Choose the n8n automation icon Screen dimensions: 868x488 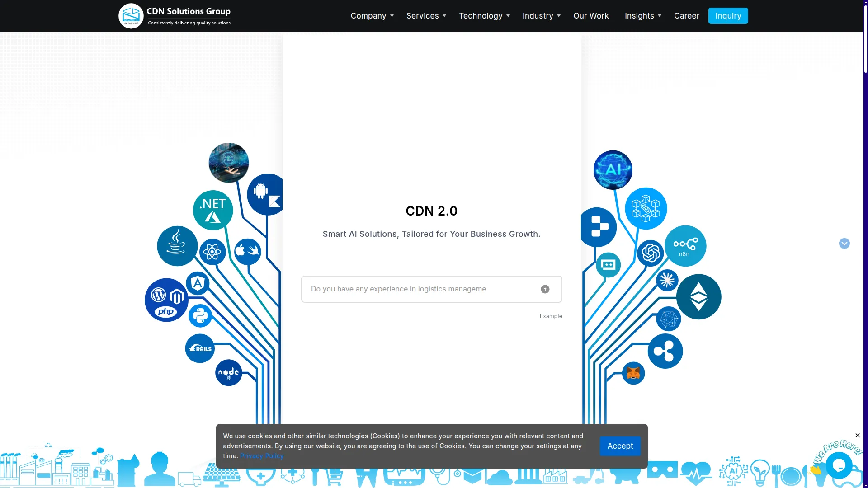685,246
